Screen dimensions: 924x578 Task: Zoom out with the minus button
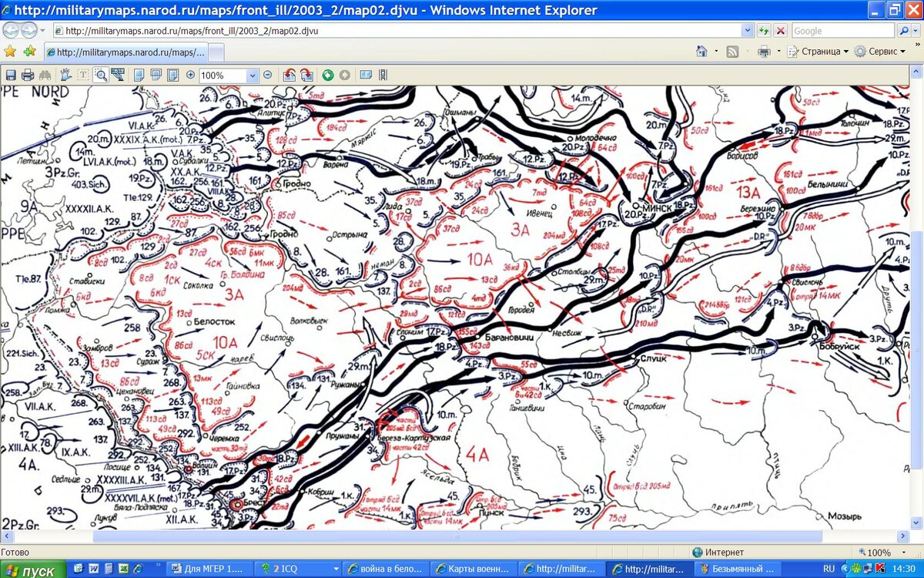(x=267, y=76)
